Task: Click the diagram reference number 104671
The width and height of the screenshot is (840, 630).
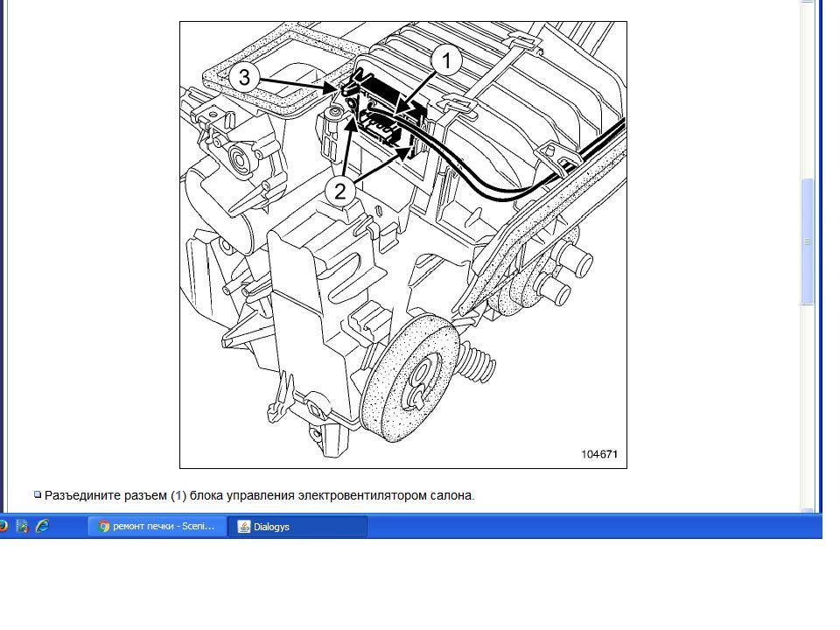Action: pos(599,454)
